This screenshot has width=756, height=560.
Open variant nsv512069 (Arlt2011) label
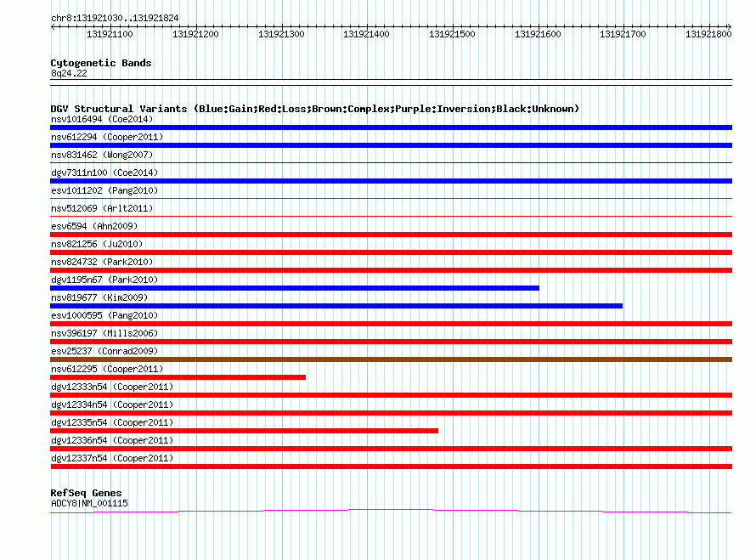click(x=102, y=208)
